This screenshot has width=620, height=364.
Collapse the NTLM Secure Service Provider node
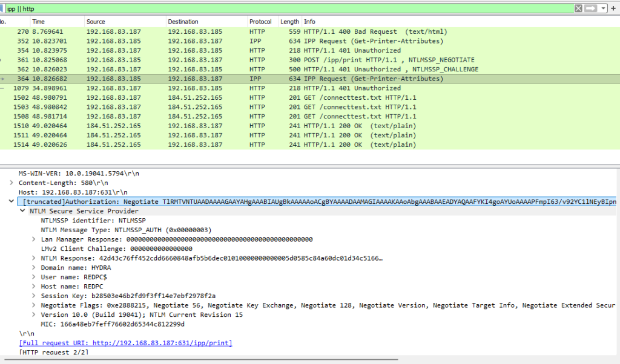[23, 211]
